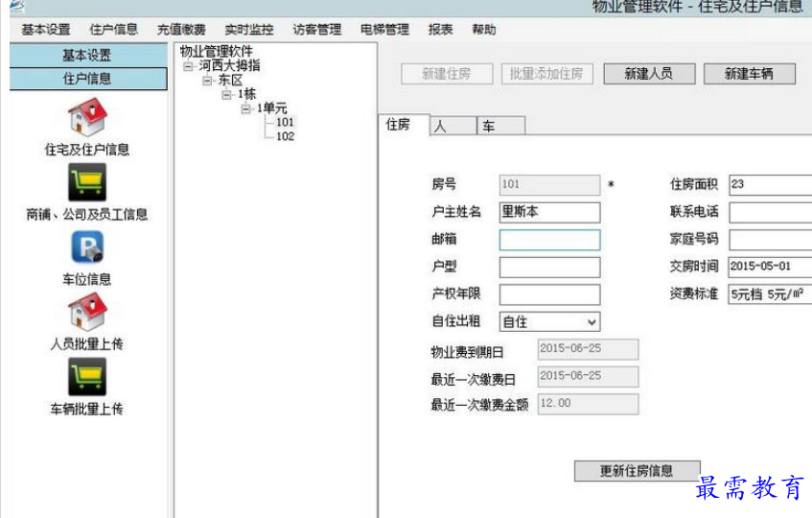Open the 住户信息 menu

113,30
